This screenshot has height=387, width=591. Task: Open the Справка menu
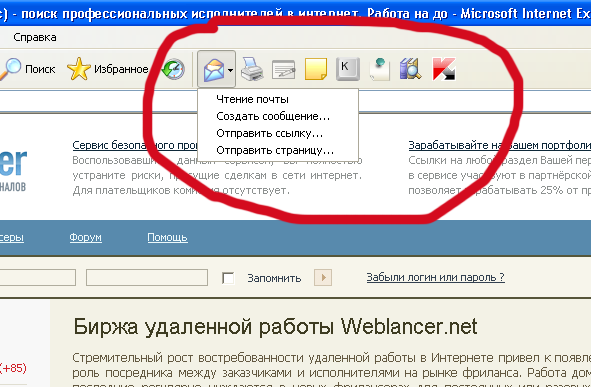tap(35, 37)
